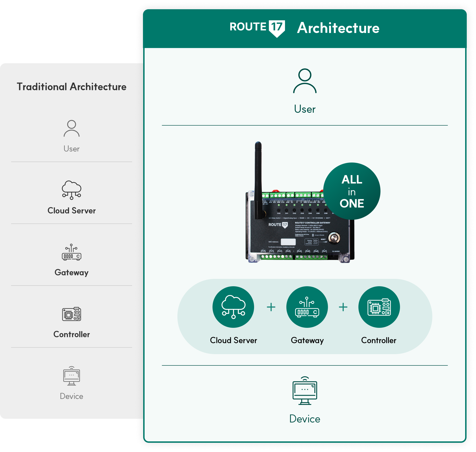Click the ALL in ONE badge
Screen dimensions: 476x452
tap(352, 191)
